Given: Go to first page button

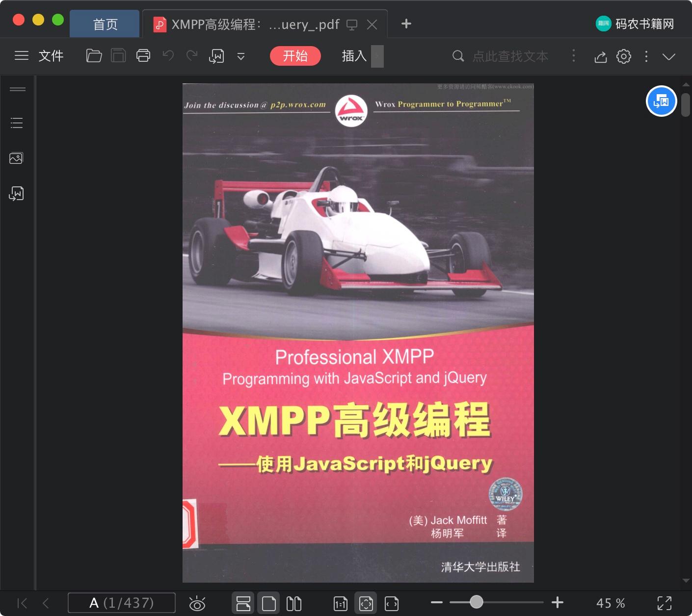Looking at the screenshot, I should pyautogui.click(x=22, y=603).
